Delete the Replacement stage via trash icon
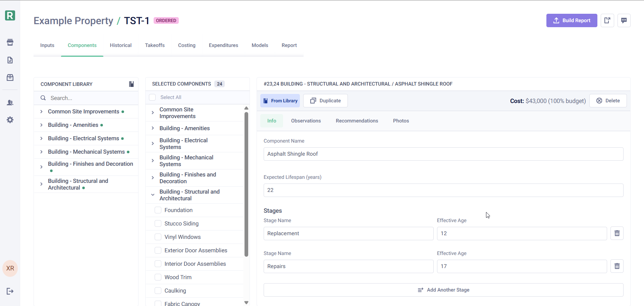This screenshot has width=644, height=306. tap(617, 233)
